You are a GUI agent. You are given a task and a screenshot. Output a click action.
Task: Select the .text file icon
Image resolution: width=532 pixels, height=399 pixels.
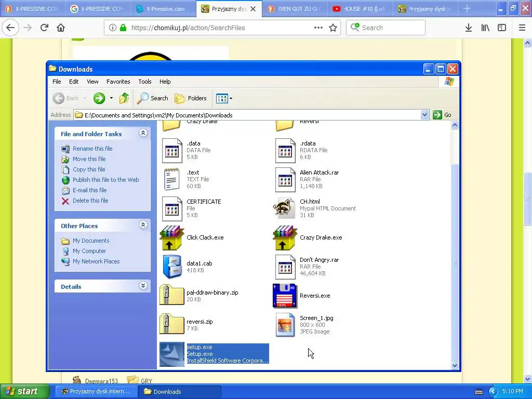tap(172, 179)
